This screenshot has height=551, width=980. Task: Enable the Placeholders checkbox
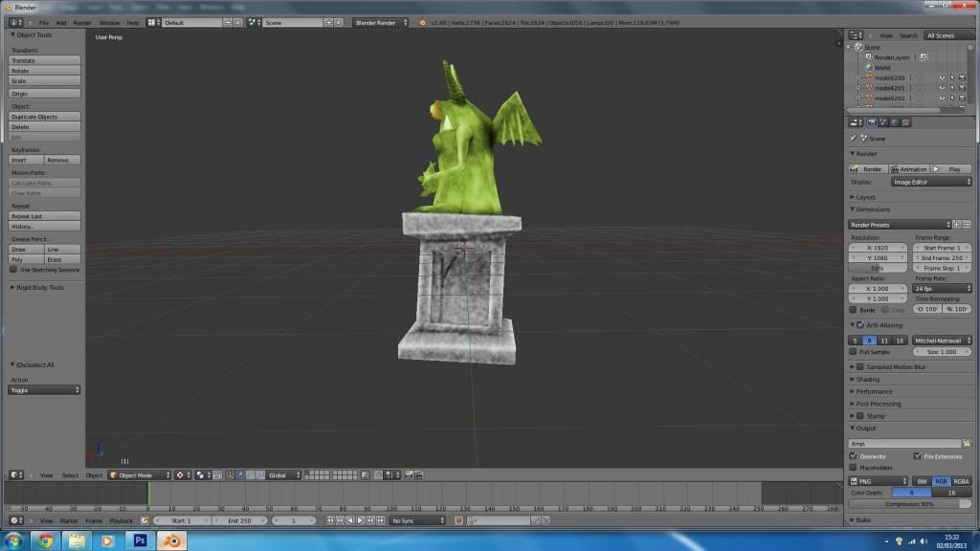[853, 467]
